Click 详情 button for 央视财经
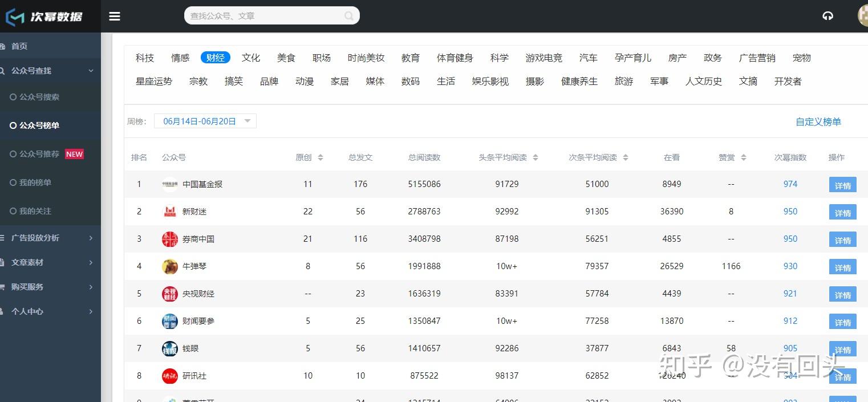Screen dimensions: 868x402 pos(843,294)
